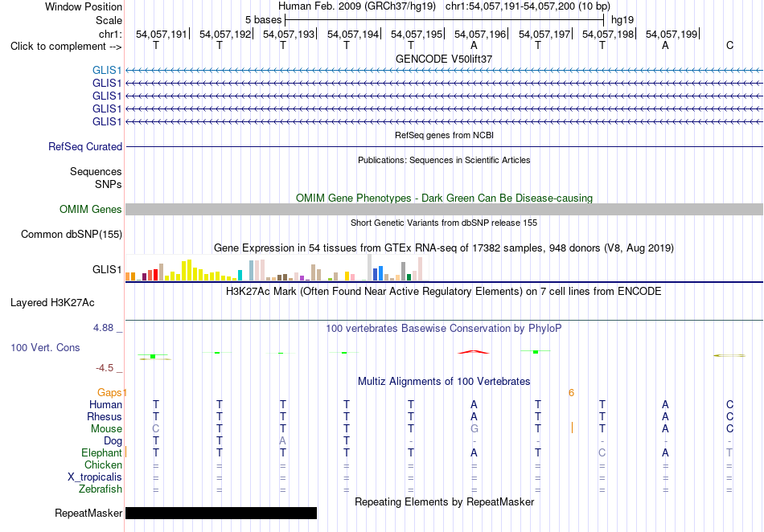Click the RepeatMasker track label on the left
The image size is (764, 532).
click(88, 513)
